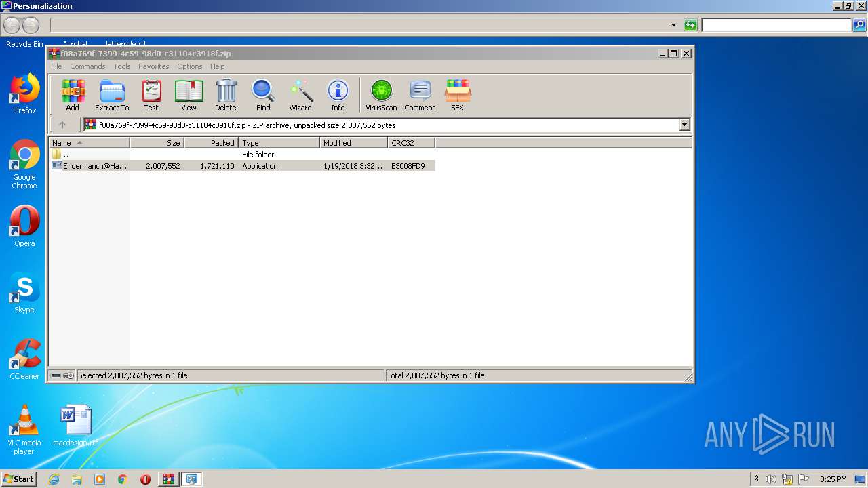Open the Help menu
The height and width of the screenshot is (488, 868).
[x=217, y=66]
